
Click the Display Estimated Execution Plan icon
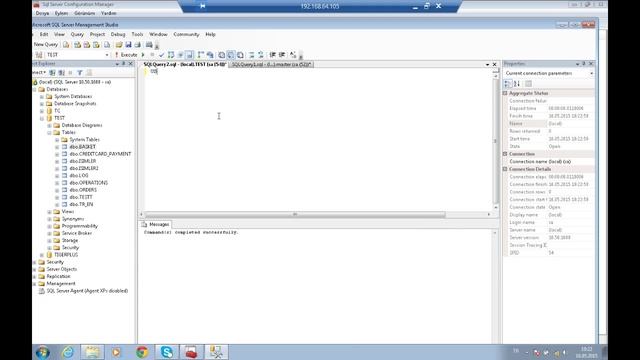(x=171, y=55)
